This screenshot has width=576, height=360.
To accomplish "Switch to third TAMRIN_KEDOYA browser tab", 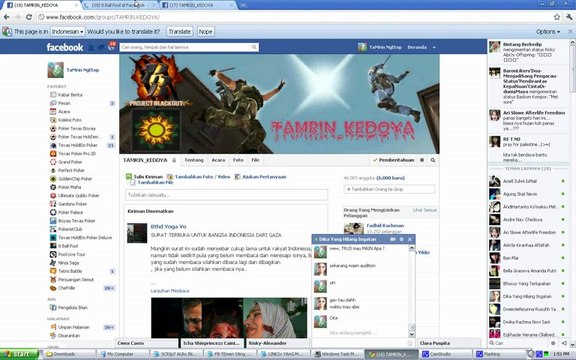I will tap(197, 5).
